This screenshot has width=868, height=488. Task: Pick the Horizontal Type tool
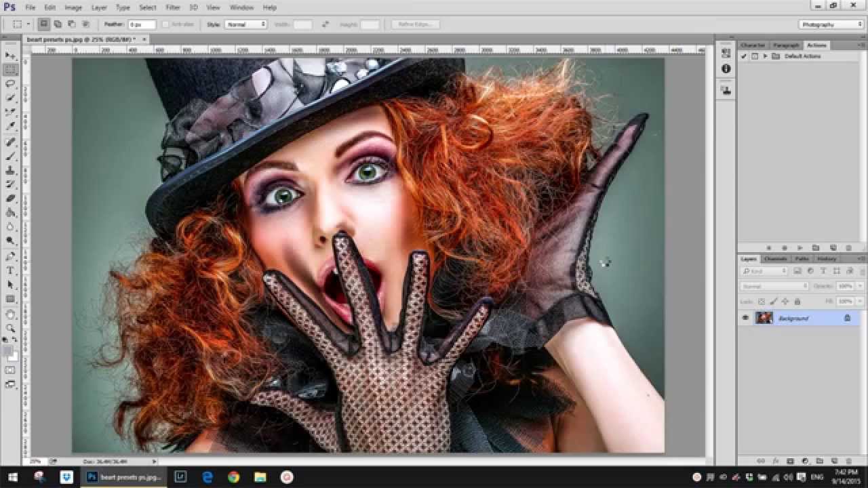coord(10,270)
